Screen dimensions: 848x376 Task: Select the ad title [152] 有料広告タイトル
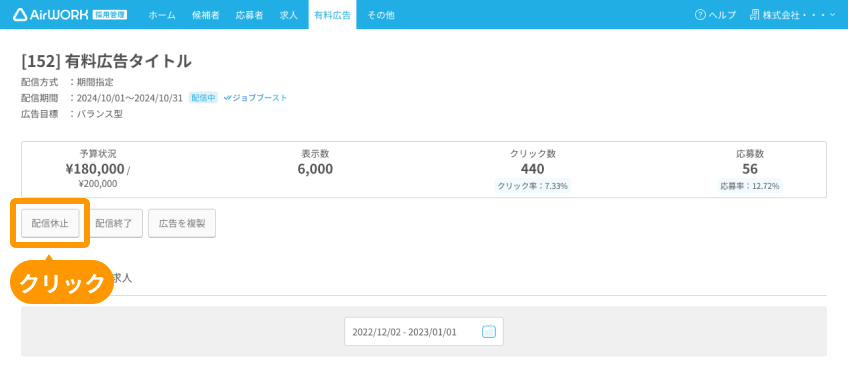(x=107, y=62)
